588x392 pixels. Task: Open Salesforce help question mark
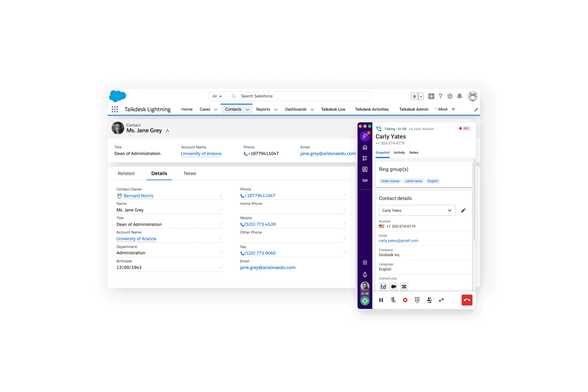click(x=440, y=96)
